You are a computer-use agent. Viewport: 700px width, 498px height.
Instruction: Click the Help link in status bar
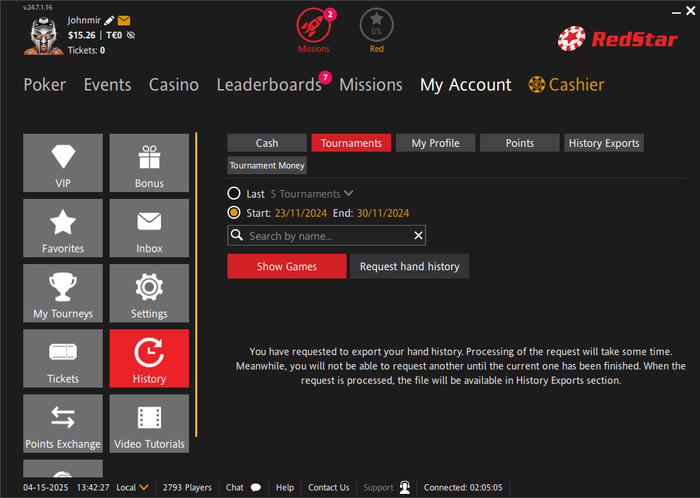click(x=285, y=487)
